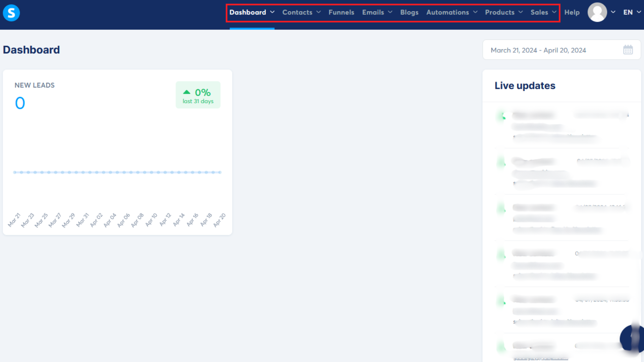
Task: Open the Help section
Action: pos(572,12)
